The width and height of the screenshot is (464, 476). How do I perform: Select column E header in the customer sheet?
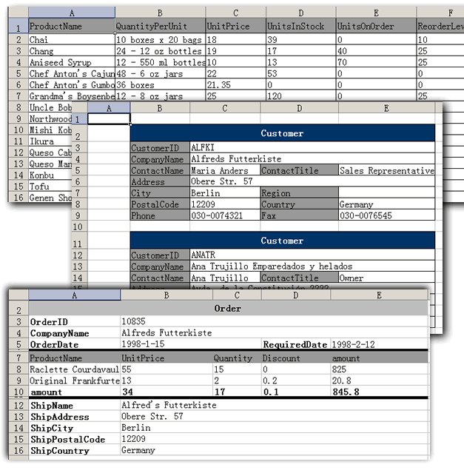[x=386, y=108]
